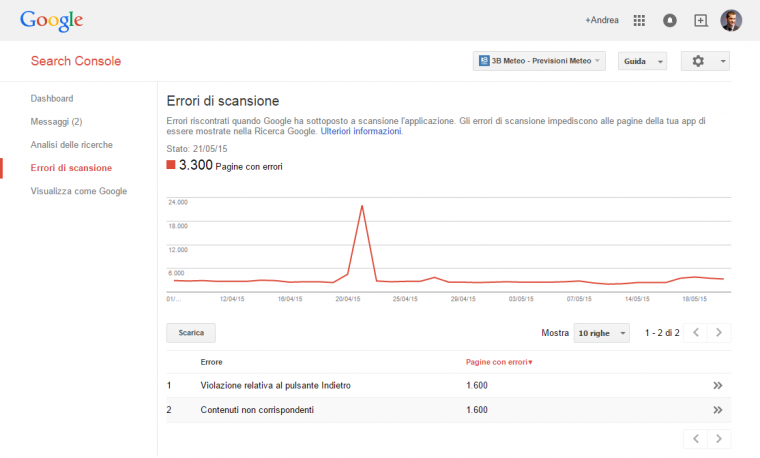760x458 pixels.
Task: Open the Google apps grid icon
Action: (x=640, y=20)
